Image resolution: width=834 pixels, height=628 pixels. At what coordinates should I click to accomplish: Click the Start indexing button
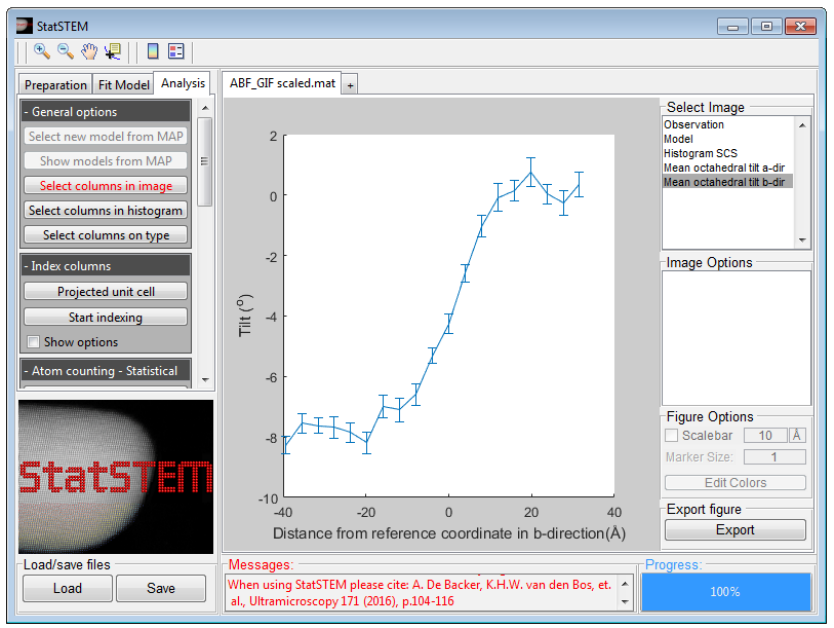click(x=106, y=317)
